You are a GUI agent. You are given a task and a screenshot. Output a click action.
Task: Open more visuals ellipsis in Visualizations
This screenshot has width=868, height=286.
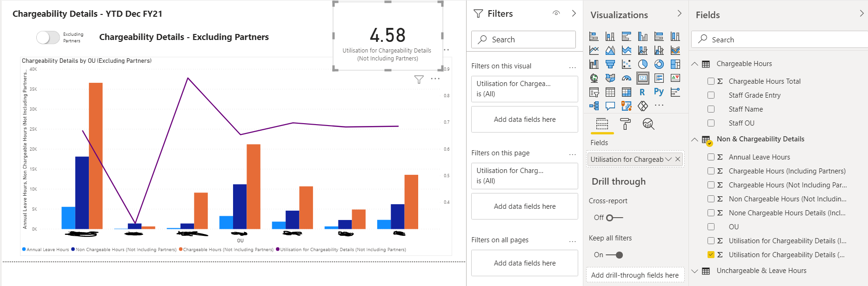pos(659,106)
